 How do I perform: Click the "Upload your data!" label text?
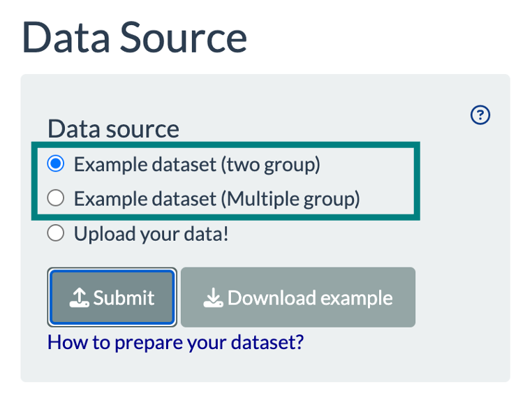click(151, 234)
